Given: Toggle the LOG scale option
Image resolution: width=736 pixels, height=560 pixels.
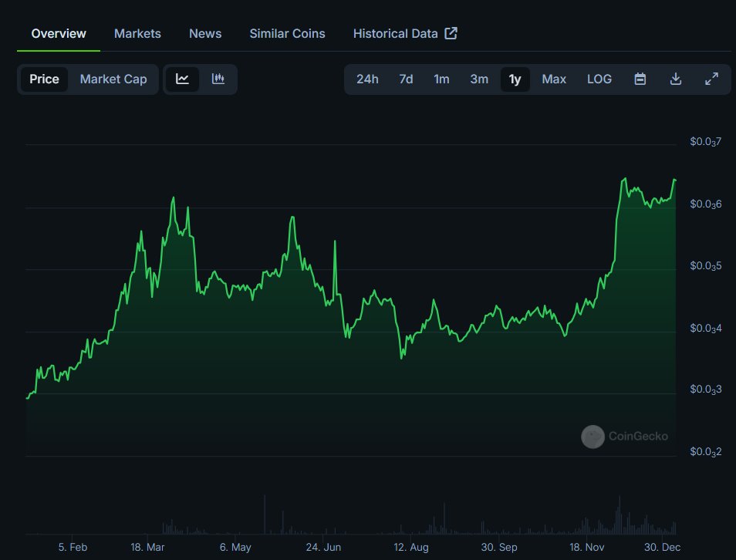Looking at the screenshot, I should point(599,79).
